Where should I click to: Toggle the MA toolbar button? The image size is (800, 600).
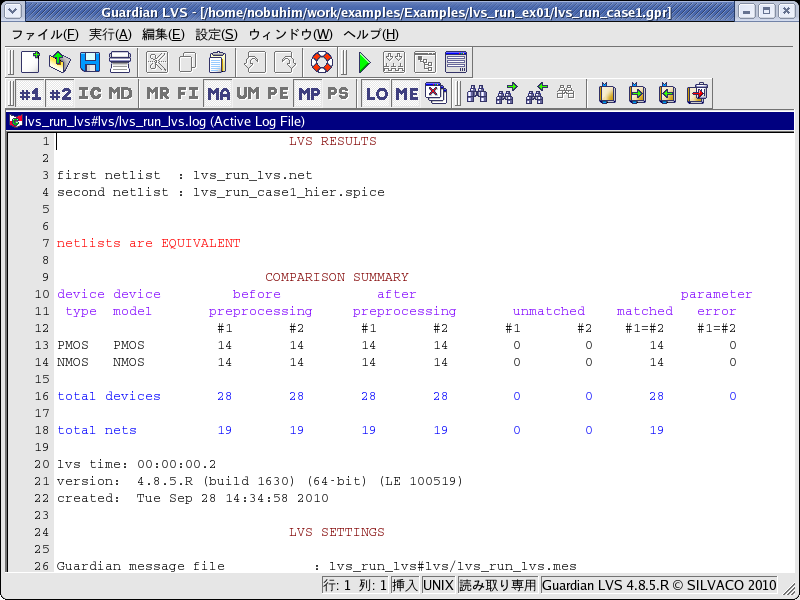(x=218, y=93)
